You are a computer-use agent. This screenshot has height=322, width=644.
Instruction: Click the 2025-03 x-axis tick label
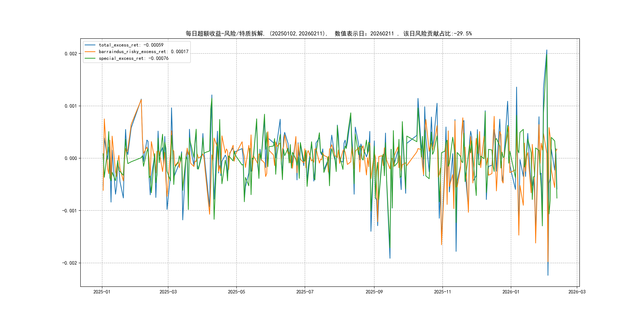coord(168,292)
